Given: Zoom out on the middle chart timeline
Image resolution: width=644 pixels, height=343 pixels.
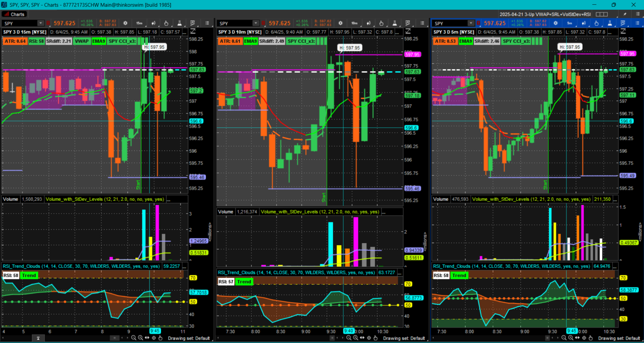Looking at the screenshot, I should [x=349, y=338].
